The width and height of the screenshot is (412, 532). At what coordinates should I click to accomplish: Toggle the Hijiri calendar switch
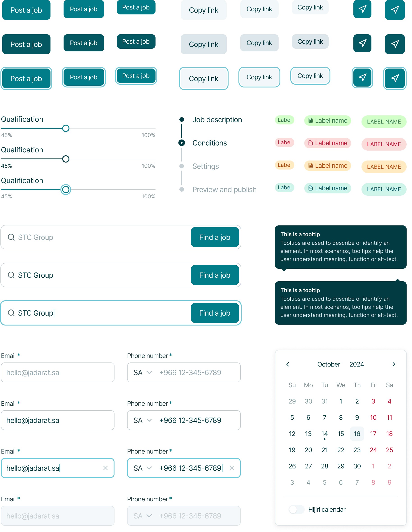(296, 509)
